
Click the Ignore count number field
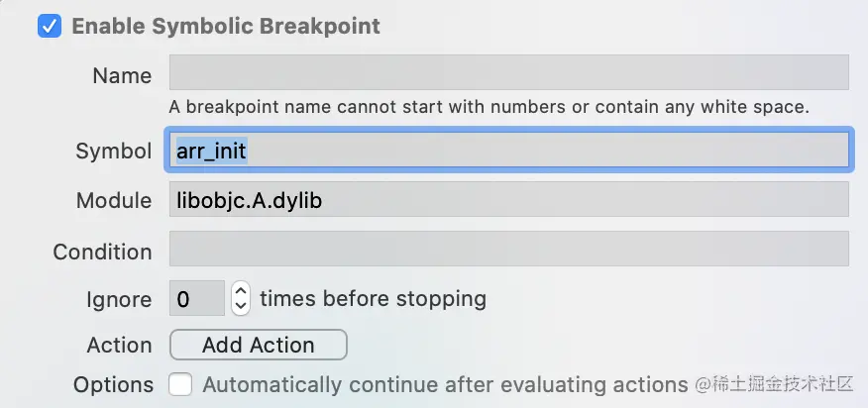[x=197, y=298]
